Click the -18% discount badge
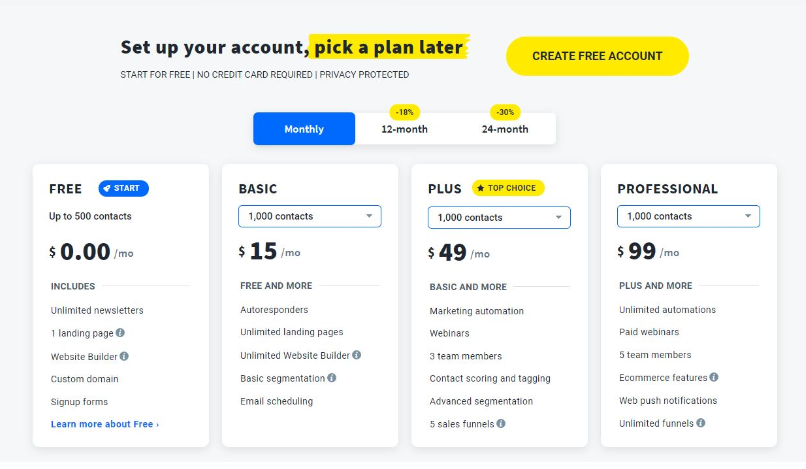This screenshot has height=469, width=806. [405, 112]
